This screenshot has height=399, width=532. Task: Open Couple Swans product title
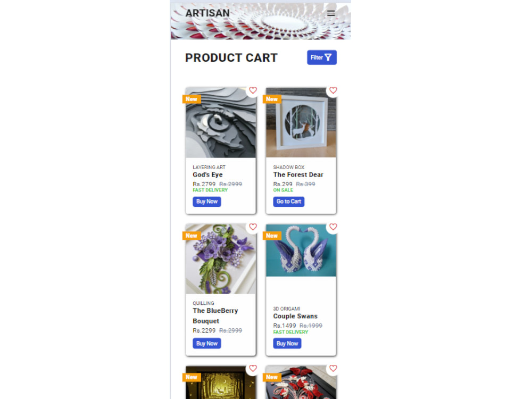point(295,316)
